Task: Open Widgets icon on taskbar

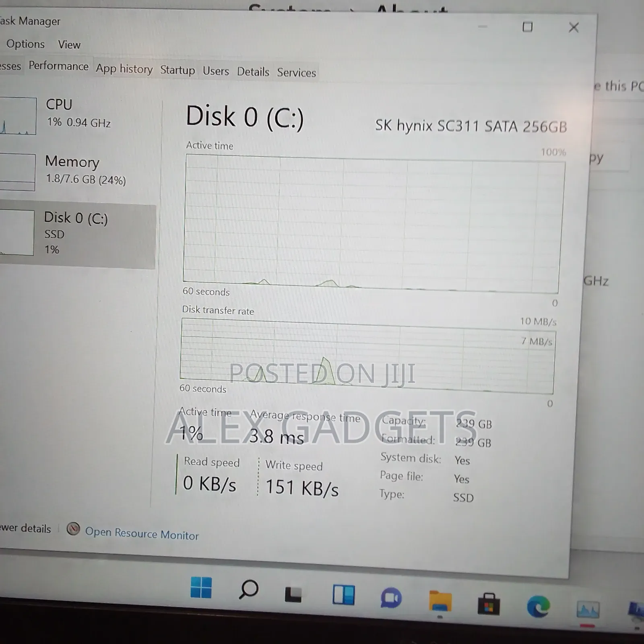Action: [x=343, y=594]
